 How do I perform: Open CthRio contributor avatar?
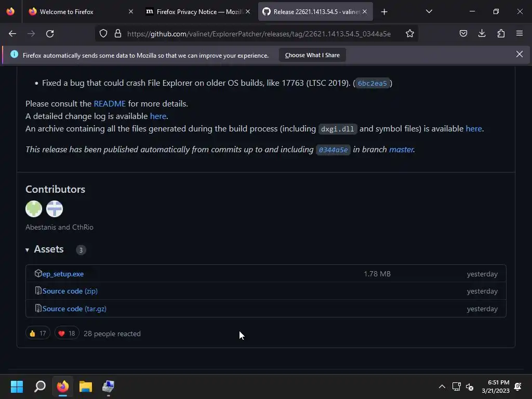(54, 209)
